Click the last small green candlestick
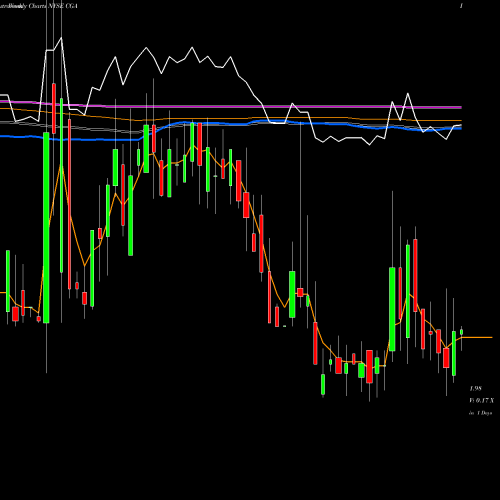The image size is (500, 500). (462, 332)
